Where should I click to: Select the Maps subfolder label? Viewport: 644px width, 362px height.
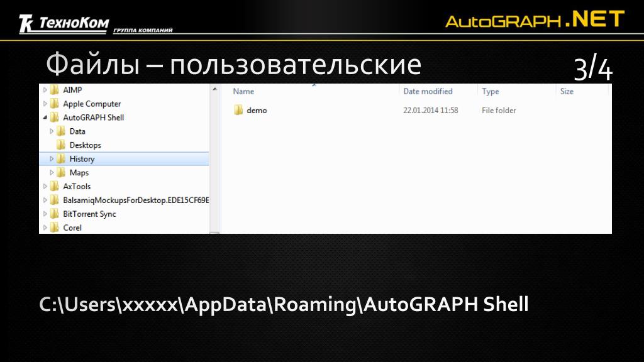(x=79, y=173)
